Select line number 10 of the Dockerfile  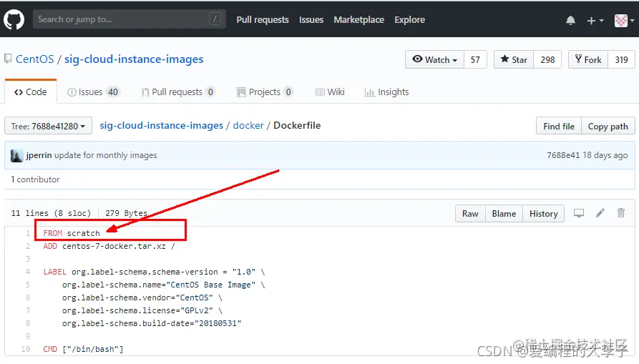pos(26,349)
